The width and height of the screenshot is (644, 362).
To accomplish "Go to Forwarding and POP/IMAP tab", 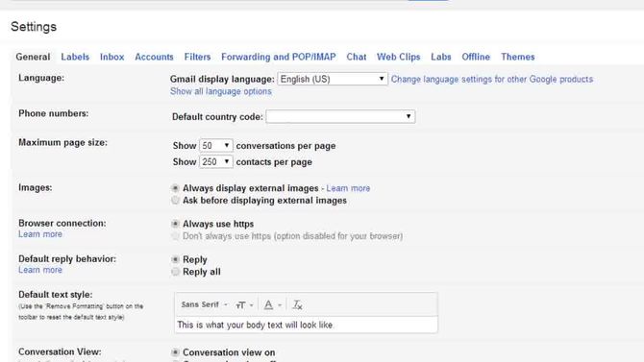I will 279,57.
